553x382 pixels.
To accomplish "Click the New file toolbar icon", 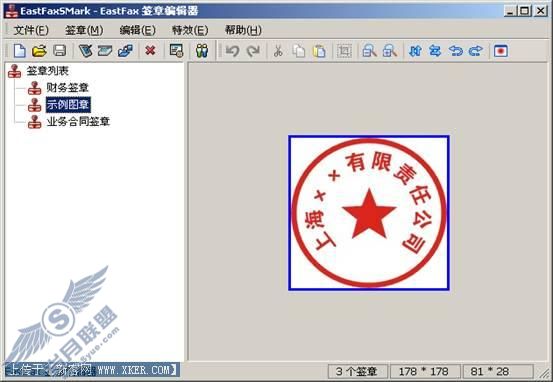I will (19, 51).
